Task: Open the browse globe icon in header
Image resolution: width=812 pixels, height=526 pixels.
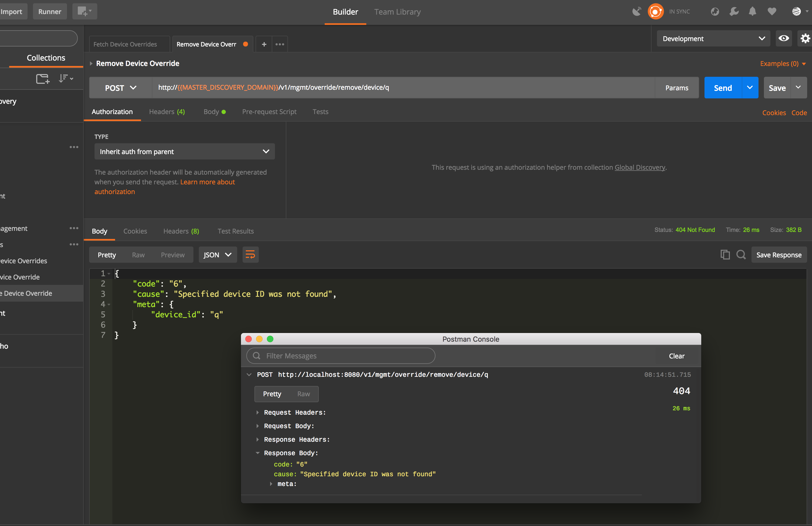Action: click(x=715, y=11)
